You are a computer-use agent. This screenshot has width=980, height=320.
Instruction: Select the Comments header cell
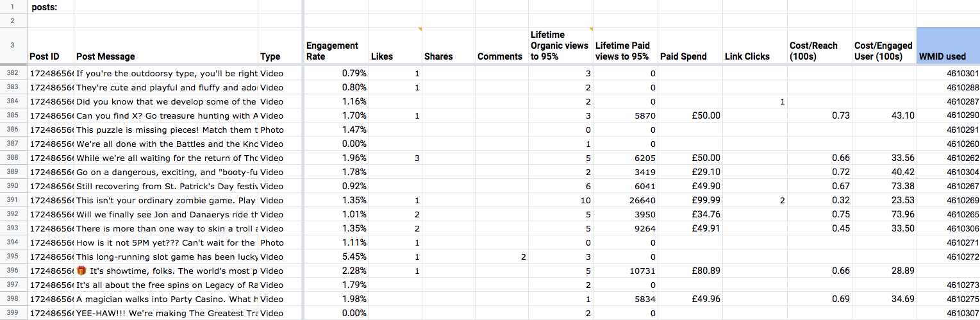pos(502,46)
